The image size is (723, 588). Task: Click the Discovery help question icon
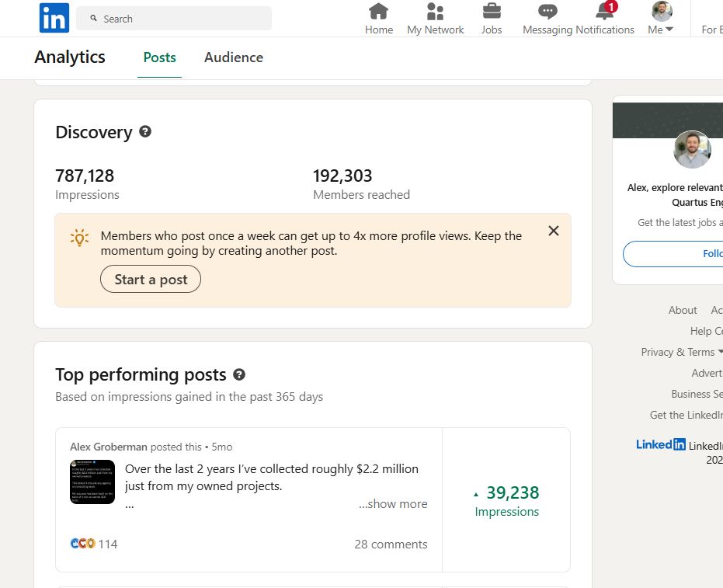(145, 132)
